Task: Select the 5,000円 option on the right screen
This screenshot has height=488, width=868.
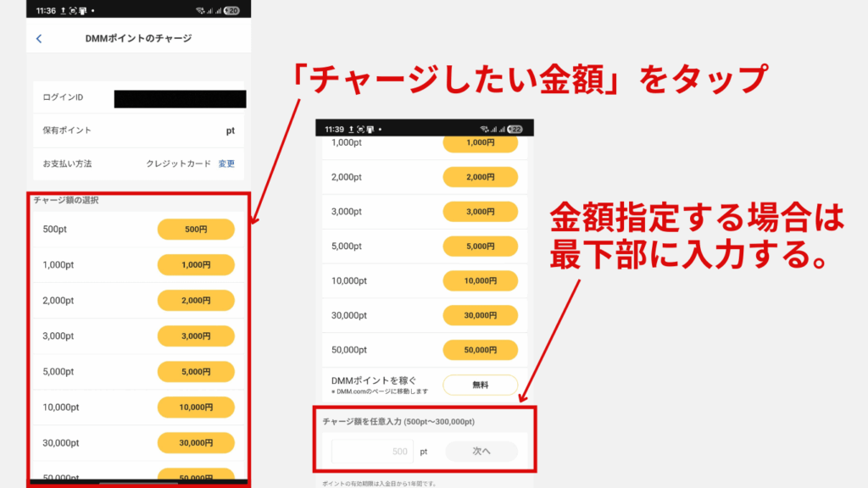Action: pyautogui.click(x=481, y=246)
